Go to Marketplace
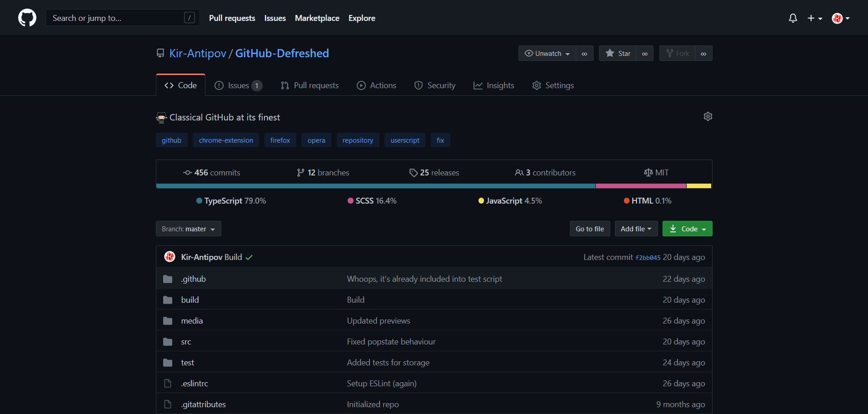Viewport: 868px width, 414px height. pyautogui.click(x=317, y=18)
